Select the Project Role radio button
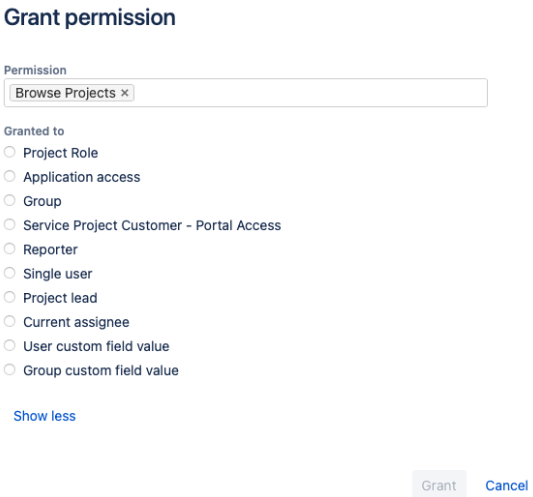 [x=10, y=152]
